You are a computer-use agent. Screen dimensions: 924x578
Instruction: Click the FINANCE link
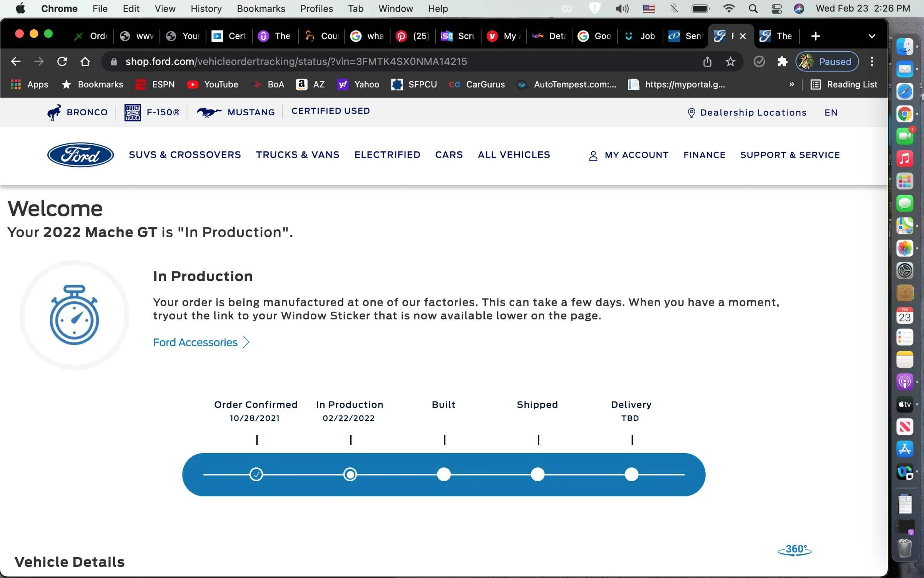pos(704,155)
